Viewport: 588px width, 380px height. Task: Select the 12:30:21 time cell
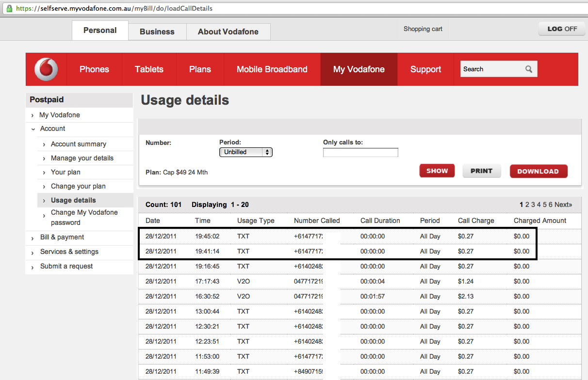point(207,327)
